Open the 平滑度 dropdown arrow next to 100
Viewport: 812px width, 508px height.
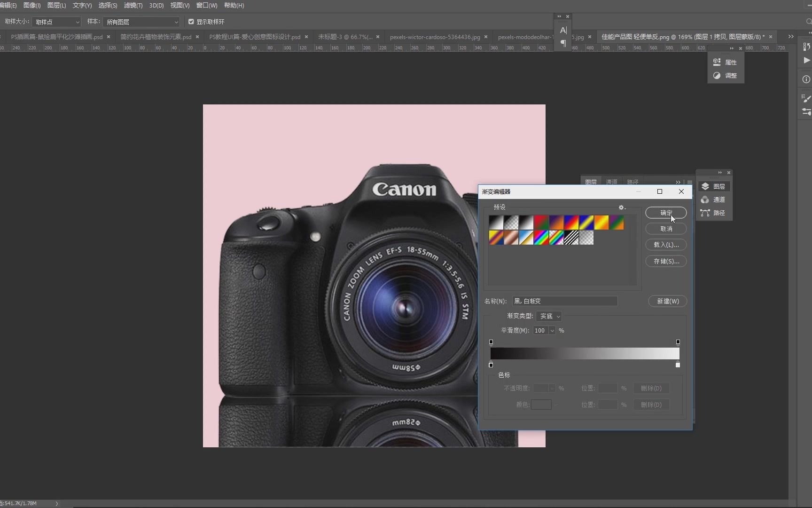pos(552,331)
